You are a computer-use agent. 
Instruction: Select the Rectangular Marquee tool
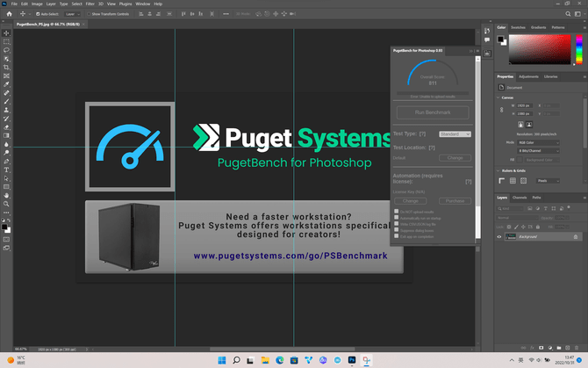(x=6, y=41)
